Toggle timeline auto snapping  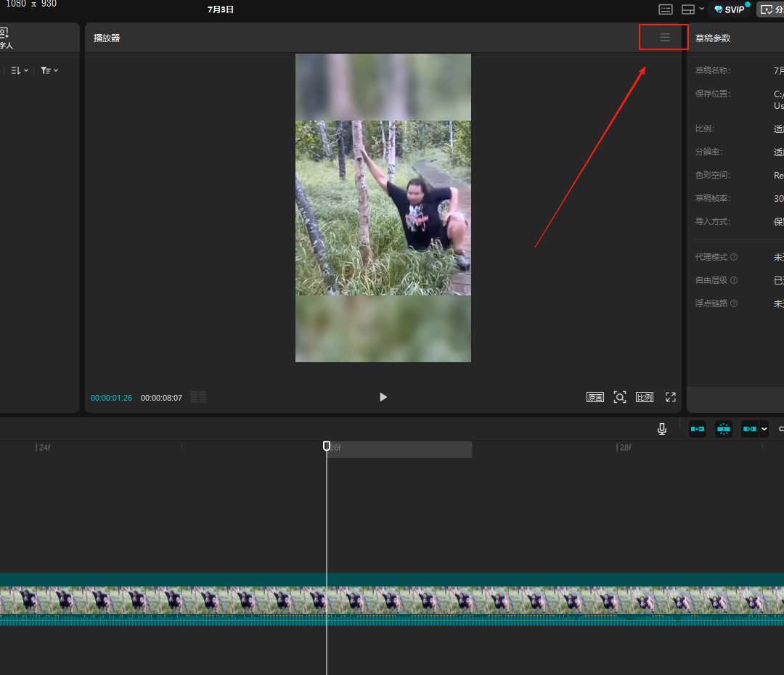724,429
